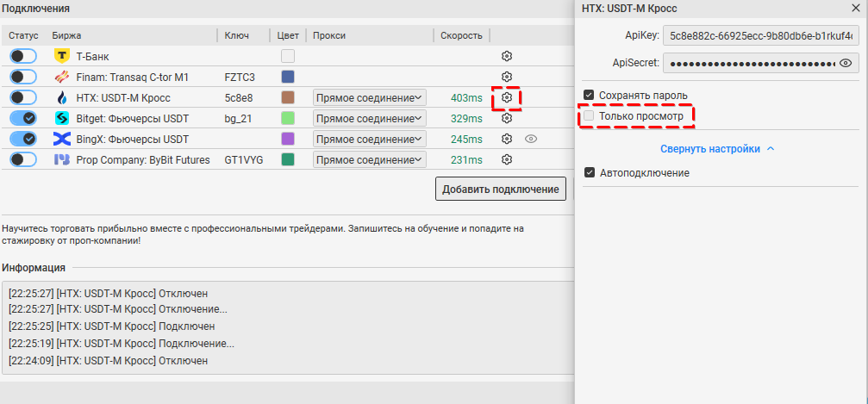
Task: Click gear icon for HTX USDT-M Кросс
Action: 507,97
